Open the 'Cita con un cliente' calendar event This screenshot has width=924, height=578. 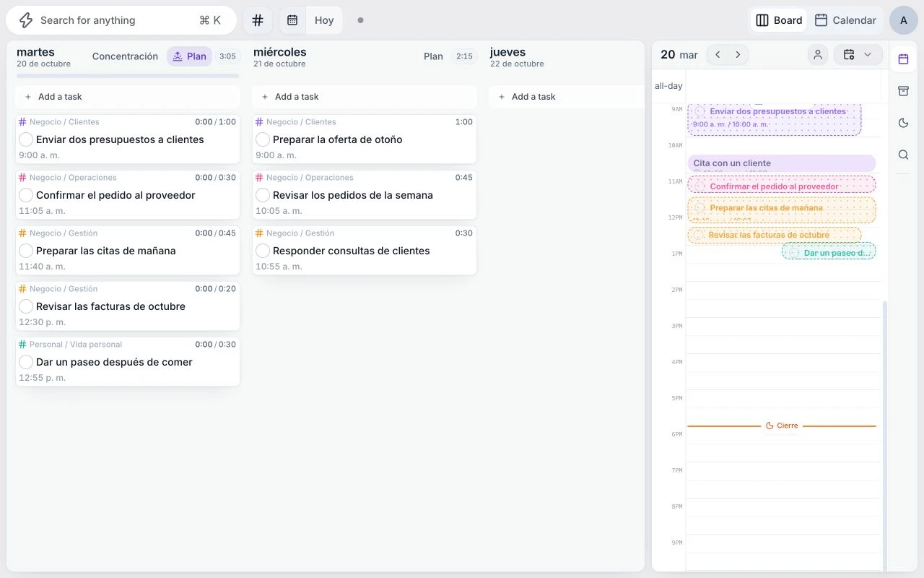pos(782,163)
